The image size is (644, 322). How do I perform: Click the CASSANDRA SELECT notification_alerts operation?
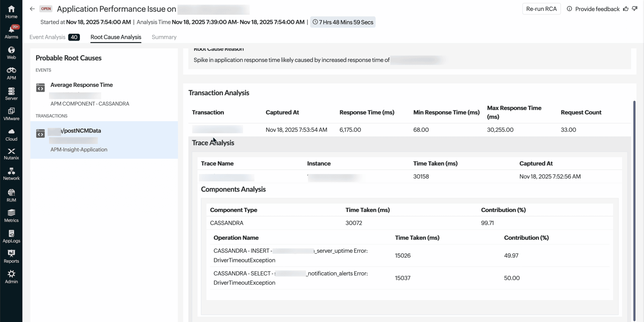pos(291,278)
